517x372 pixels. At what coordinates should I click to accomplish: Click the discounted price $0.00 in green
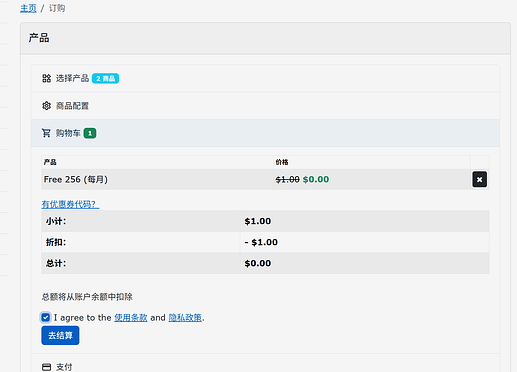click(x=316, y=179)
